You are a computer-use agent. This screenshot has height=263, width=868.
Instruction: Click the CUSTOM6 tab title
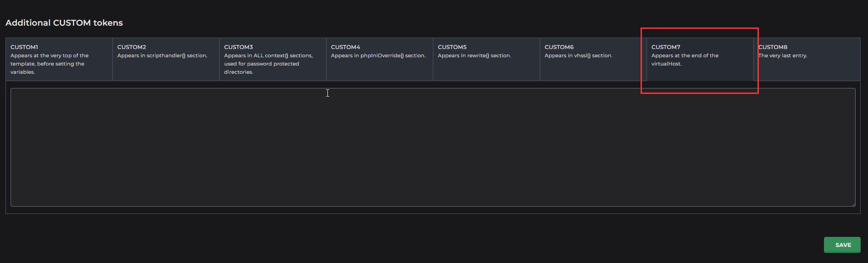(x=559, y=47)
